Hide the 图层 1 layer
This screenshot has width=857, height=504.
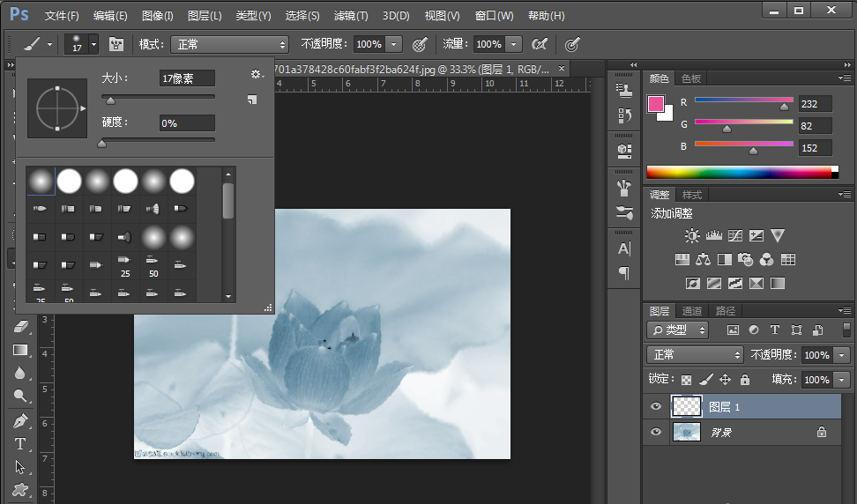point(655,406)
